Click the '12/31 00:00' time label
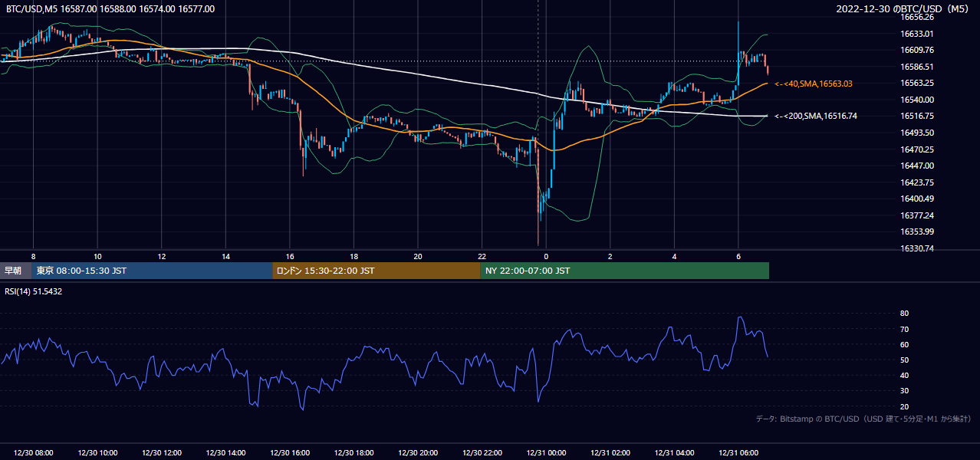The height and width of the screenshot is (460, 980). point(546,453)
